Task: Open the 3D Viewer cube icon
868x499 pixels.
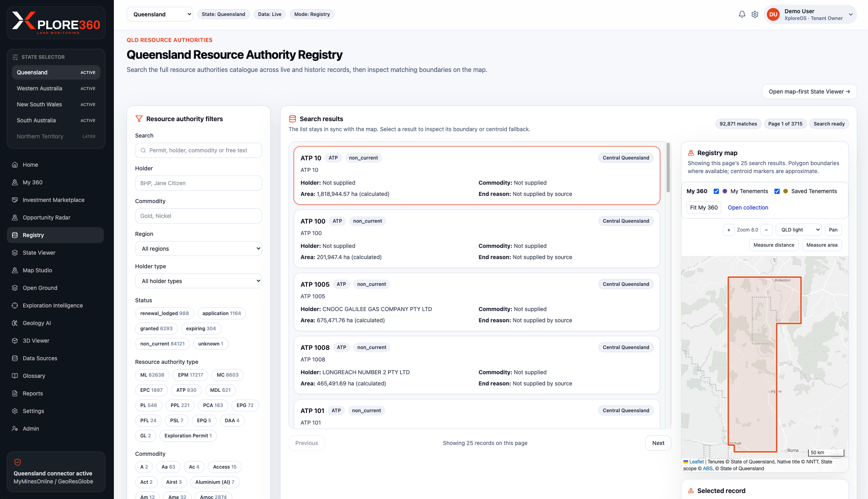Action: click(x=15, y=341)
